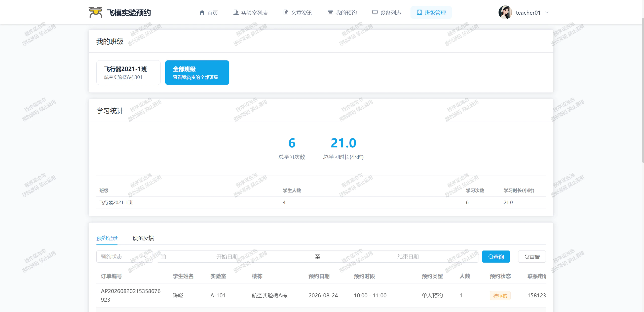Click the 学习时长(小时) column header
Screen dimensions: 644x312
tap(519, 191)
